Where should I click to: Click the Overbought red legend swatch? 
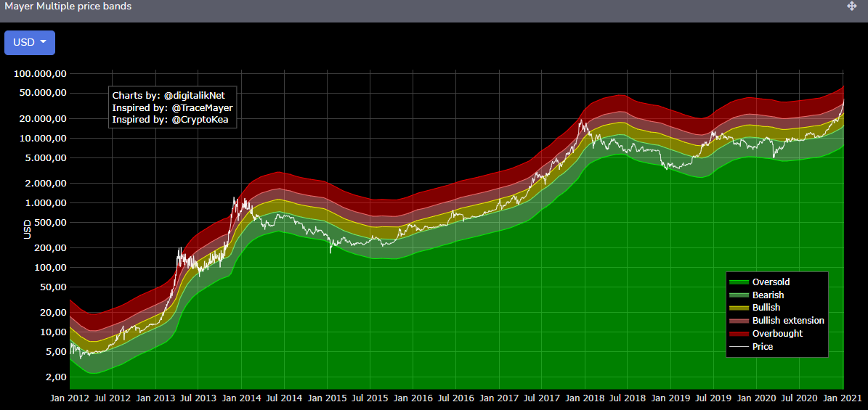(x=739, y=334)
